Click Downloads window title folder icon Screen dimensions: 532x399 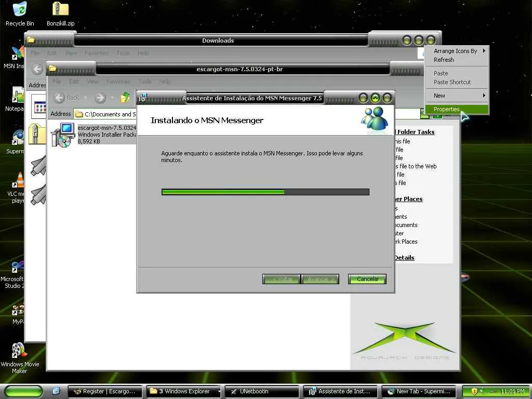pos(31,40)
